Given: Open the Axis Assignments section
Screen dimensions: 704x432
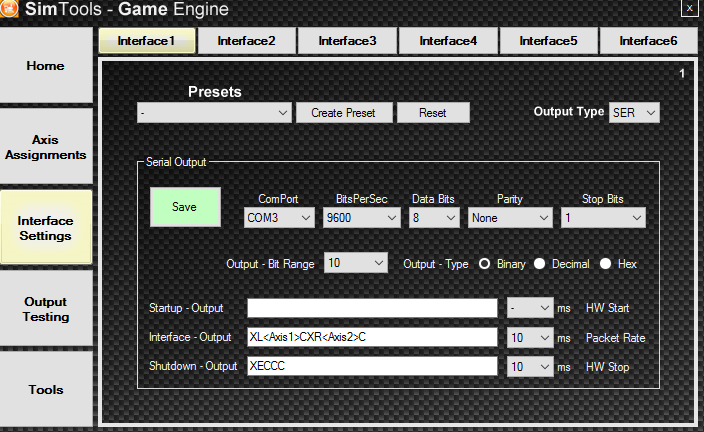Looking at the screenshot, I should tap(46, 148).
